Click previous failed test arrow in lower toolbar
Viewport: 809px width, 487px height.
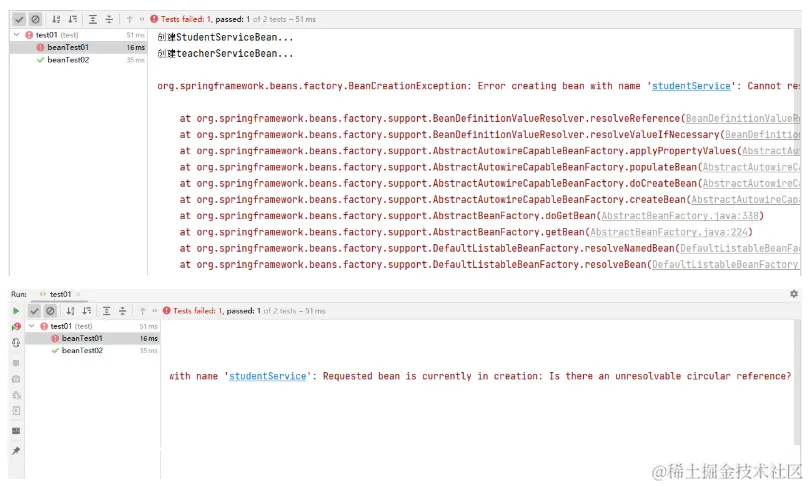click(x=143, y=311)
